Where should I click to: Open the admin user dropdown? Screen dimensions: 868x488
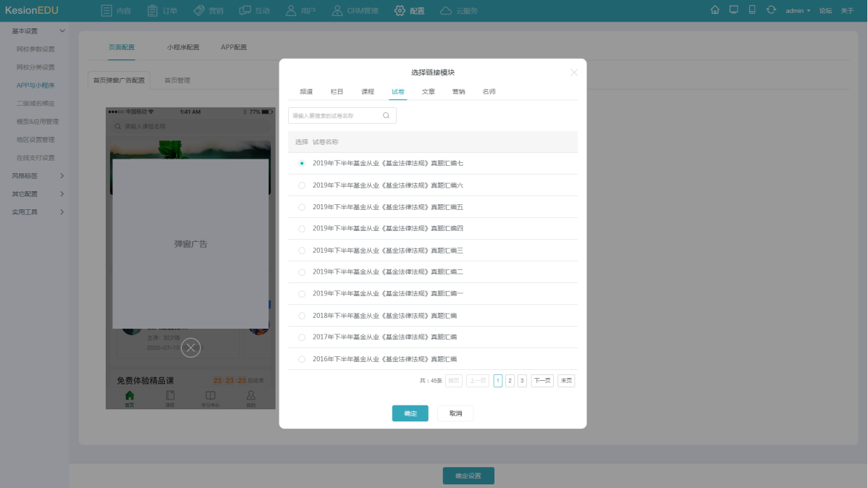click(x=798, y=11)
